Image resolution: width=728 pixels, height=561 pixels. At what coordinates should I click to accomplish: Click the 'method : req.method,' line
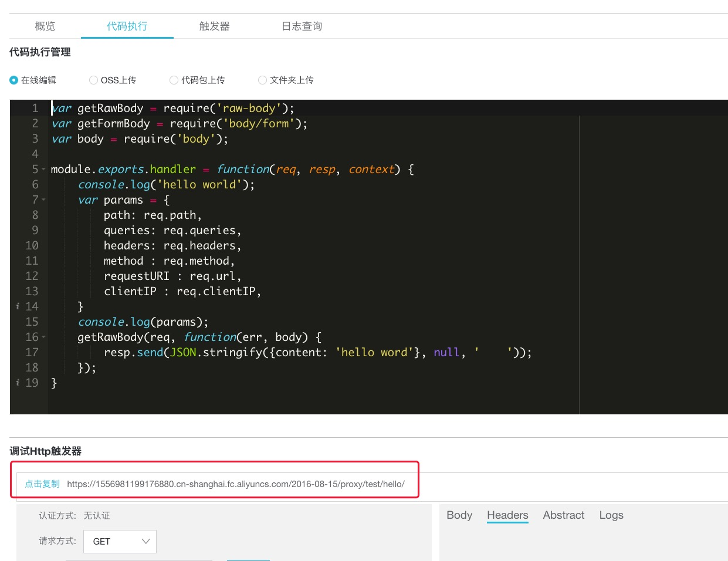point(170,261)
